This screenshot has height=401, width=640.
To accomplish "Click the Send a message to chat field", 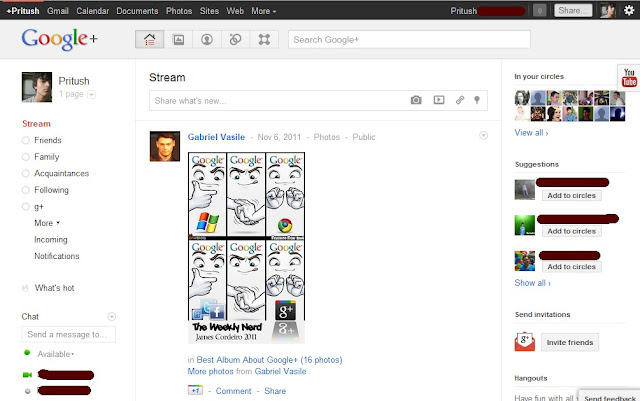I will [x=69, y=334].
